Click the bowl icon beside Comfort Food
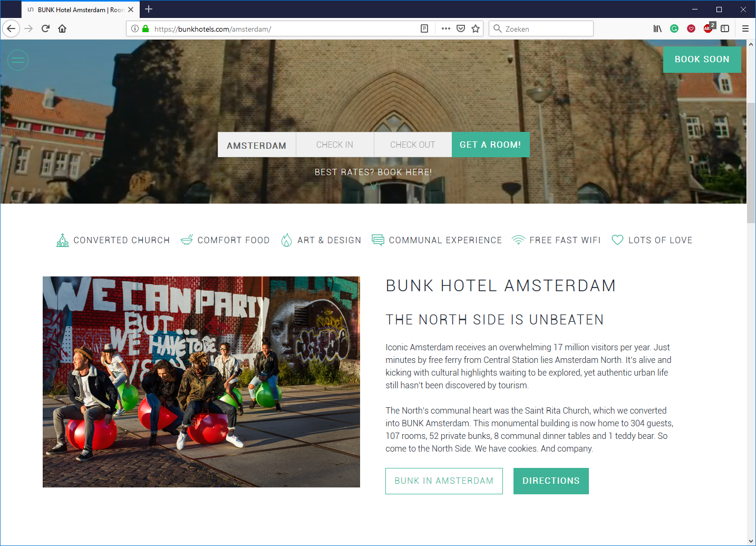The width and height of the screenshot is (756, 546). [x=187, y=240]
